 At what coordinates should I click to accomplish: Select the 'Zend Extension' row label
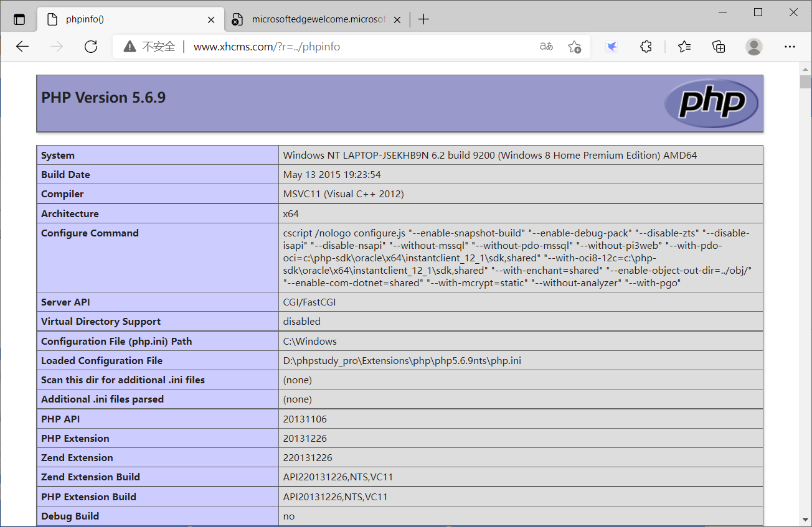coord(77,457)
